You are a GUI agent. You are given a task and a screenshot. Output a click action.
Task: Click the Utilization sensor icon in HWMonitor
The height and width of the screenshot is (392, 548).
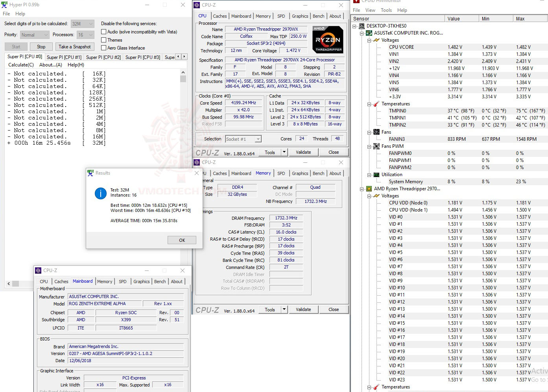click(x=376, y=175)
